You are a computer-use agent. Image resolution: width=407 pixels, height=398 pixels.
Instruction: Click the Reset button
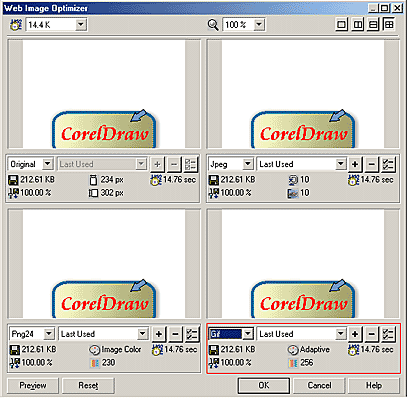88,386
